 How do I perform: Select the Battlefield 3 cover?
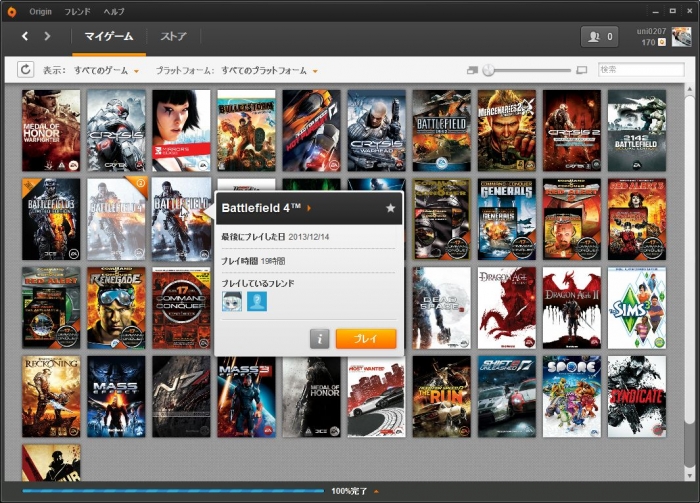pos(51,219)
